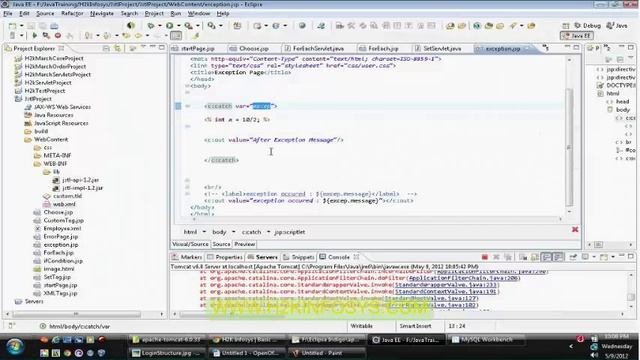Image resolution: width=640 pixels, height=360 pixels.
Task: Click the red X icon in breadcrumb bar
Action: [x=575, y=230]
